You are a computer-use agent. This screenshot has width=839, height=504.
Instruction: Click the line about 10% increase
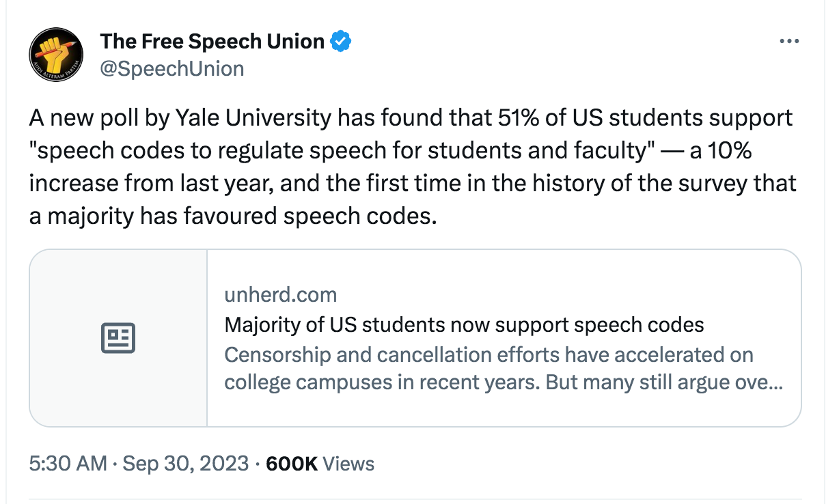click(x=413, y=184)
